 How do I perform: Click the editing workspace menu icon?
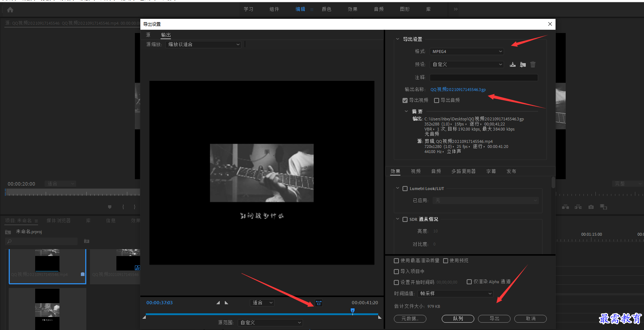point(312,9)
